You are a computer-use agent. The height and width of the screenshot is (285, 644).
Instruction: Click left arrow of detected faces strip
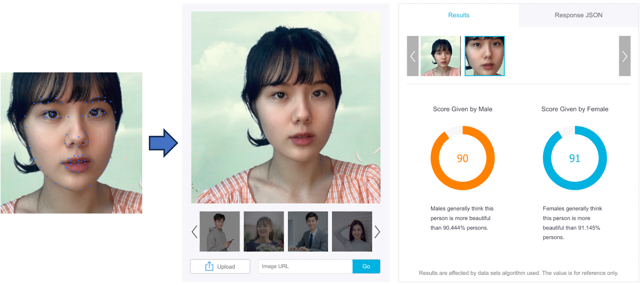413,56
